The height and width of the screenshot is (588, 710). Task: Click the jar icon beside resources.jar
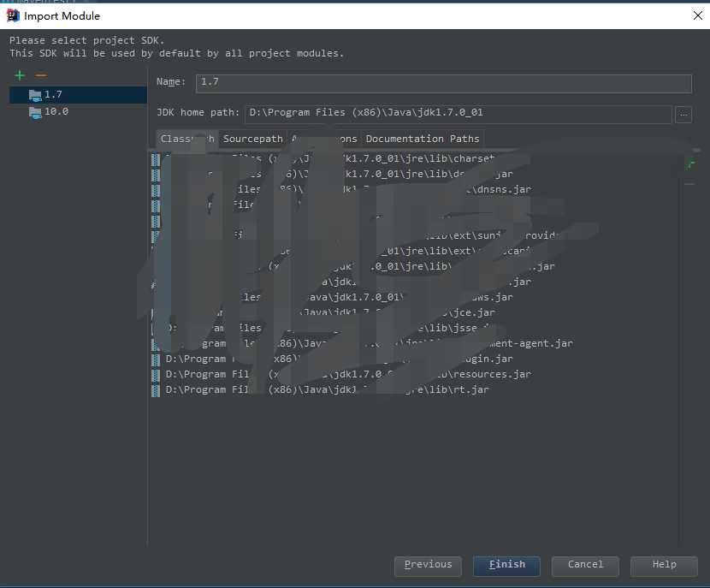156,375
